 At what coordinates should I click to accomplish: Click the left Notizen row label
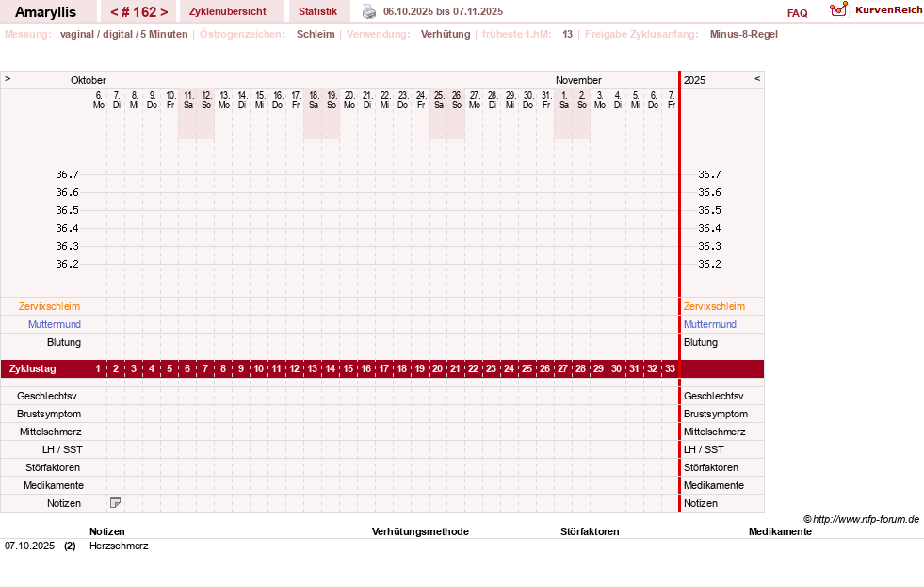[x=64, y=503]
